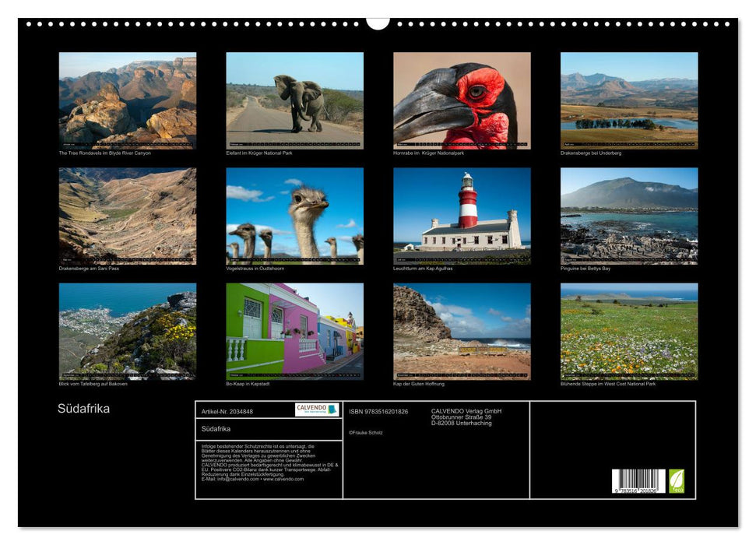Open the Kap der Guten Hoffnung photo

pyautogui.click(x=462, y=331)
